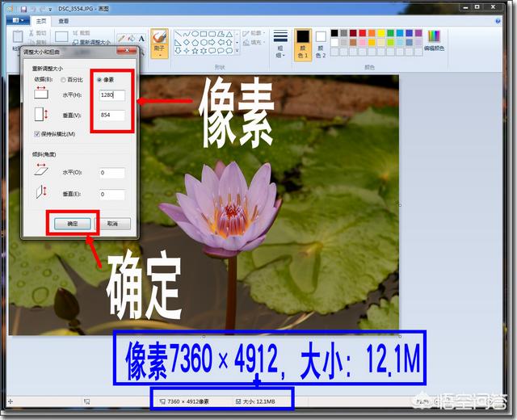
Task: Open the Paint application menu dropdown
Action: click(x=17, y=20)
